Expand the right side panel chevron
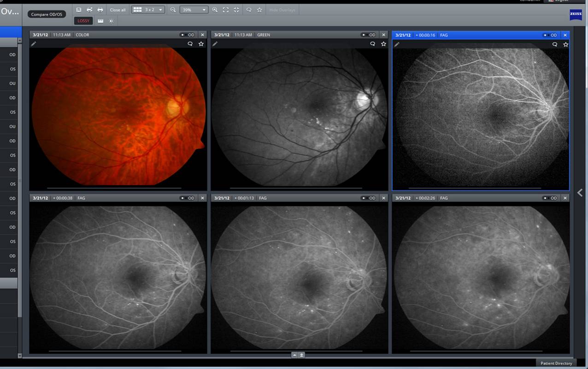588x369 pixels. tap(580, 193)
